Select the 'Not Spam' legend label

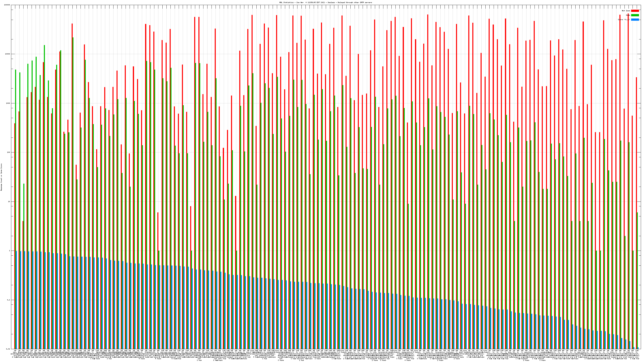tap(626, 11)
